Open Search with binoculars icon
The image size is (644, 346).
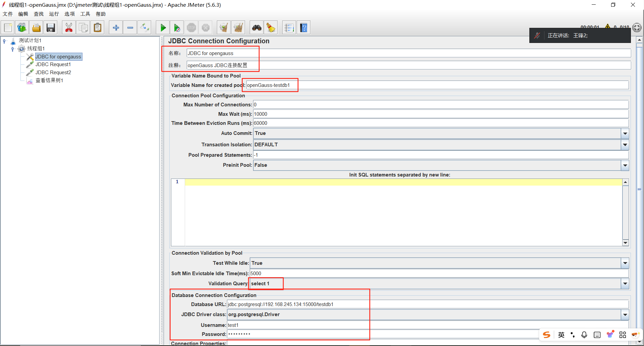(x=257, y=28)
